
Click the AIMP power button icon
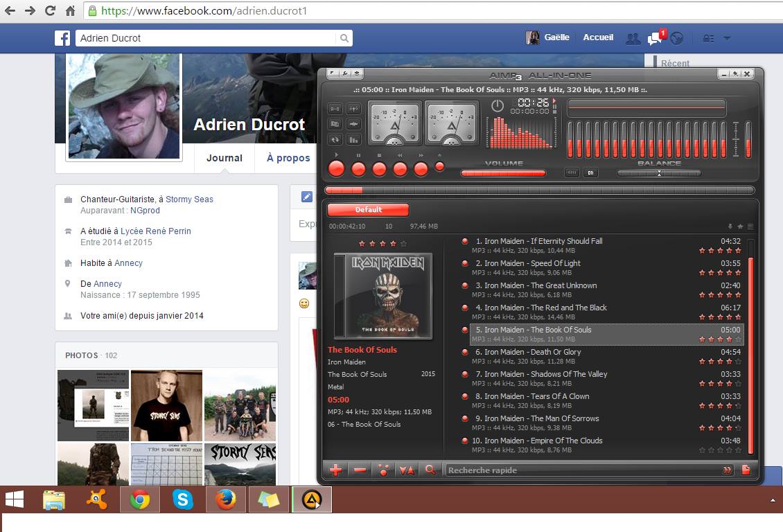click(498, 106)
